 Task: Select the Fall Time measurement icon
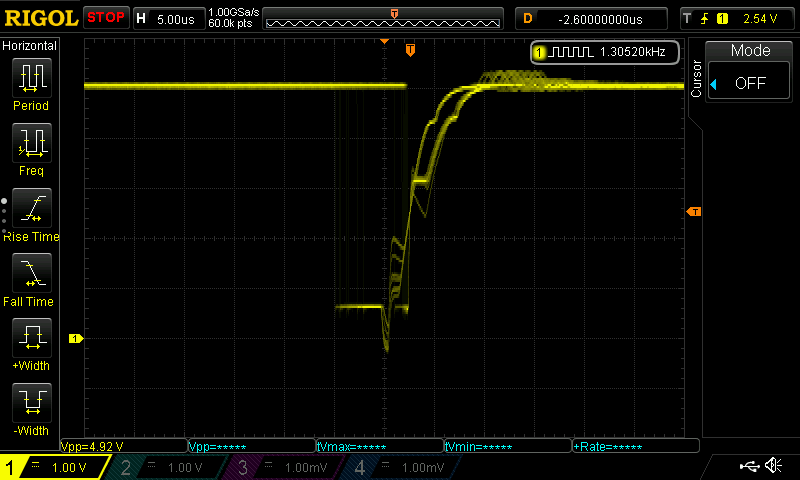pyautogui.click(x=32, y=272)
